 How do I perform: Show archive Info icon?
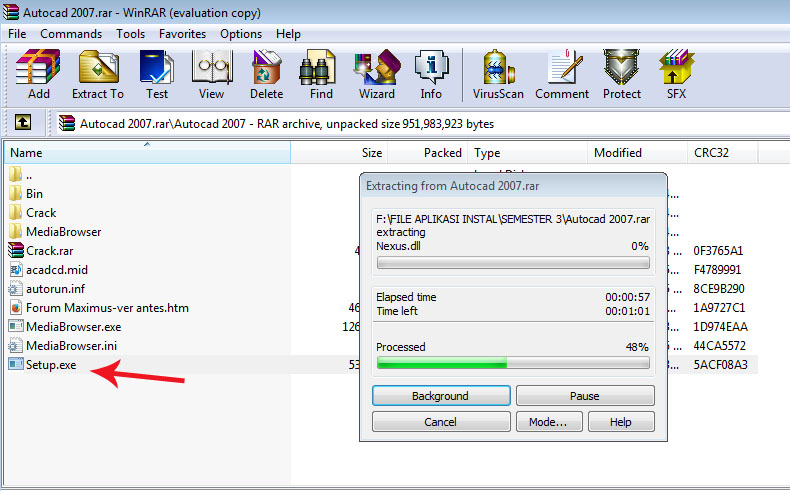(431, 66)
